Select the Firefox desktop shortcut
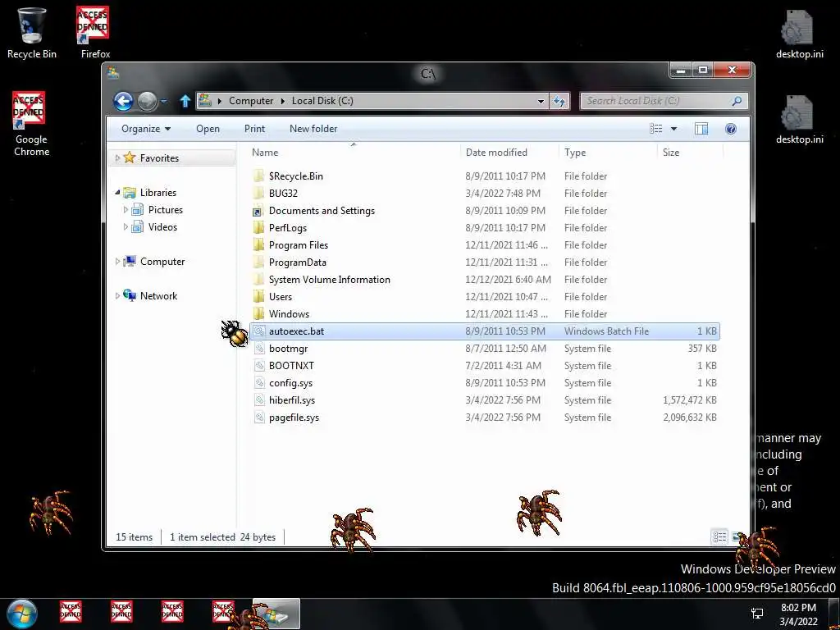Screen dimensions: 840x630 (x=95, y=33)
